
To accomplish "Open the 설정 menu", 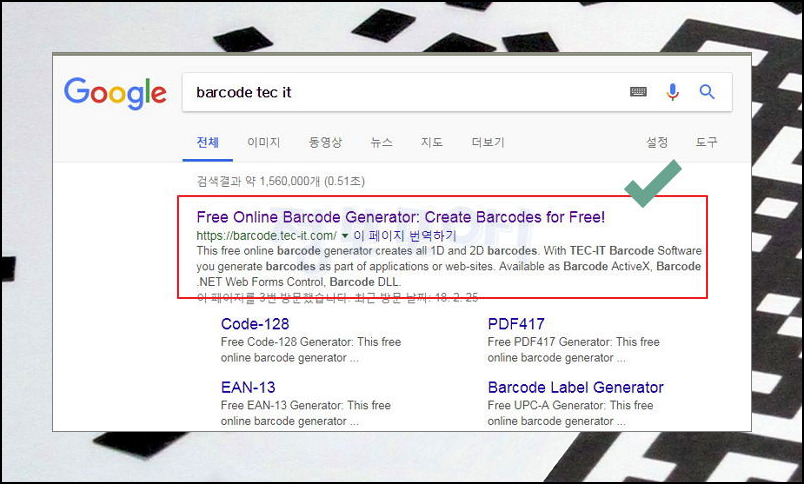I will point(657,142).
